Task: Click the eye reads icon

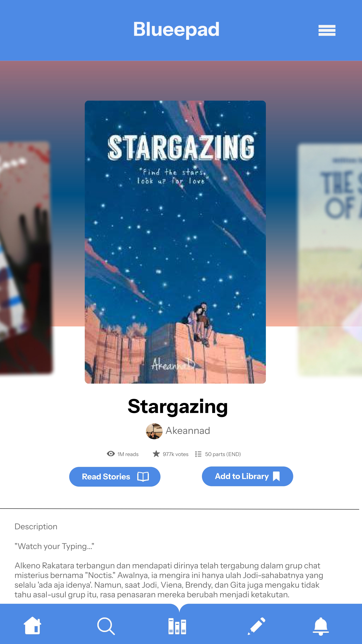Action: point(111,454)
